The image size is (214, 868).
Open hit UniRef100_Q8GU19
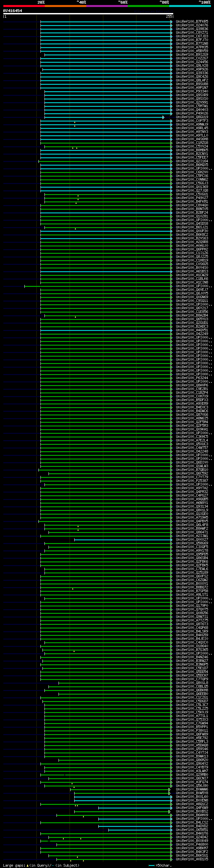pos(192,117)
